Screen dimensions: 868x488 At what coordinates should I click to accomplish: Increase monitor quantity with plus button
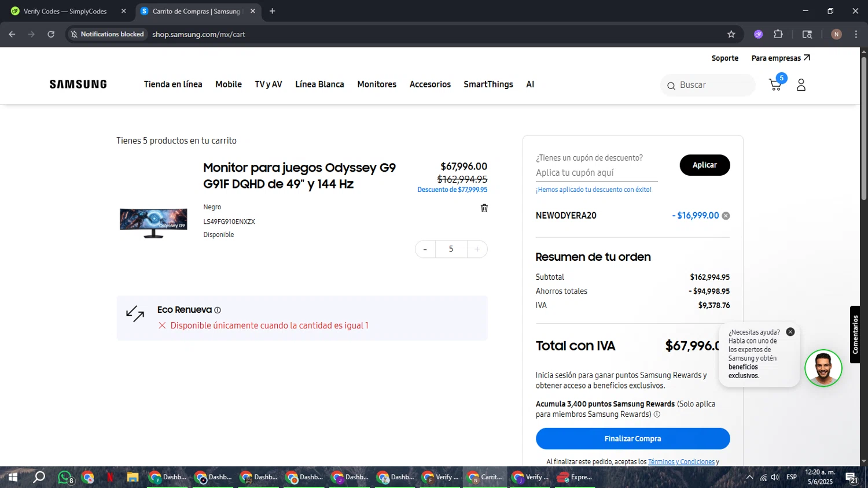[477, 249]
